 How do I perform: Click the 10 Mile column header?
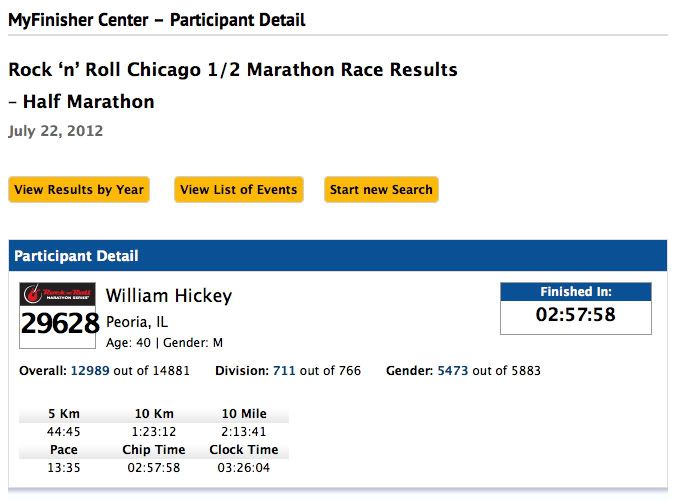[244, 414]
